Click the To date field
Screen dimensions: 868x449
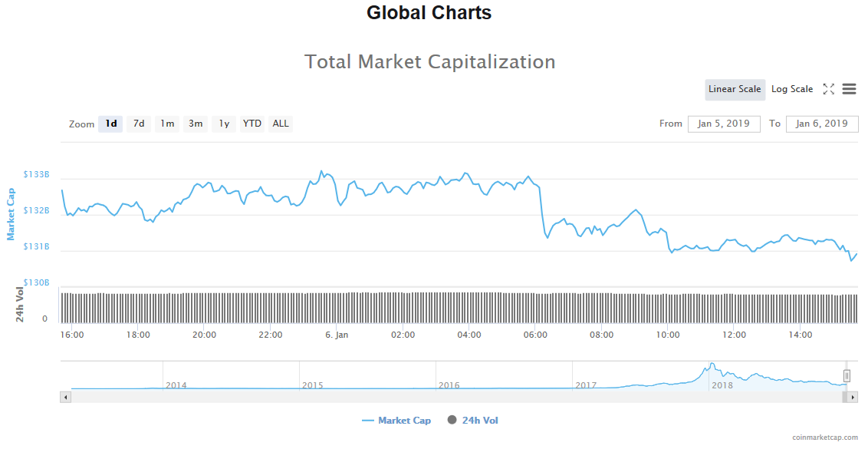point(821,124)
